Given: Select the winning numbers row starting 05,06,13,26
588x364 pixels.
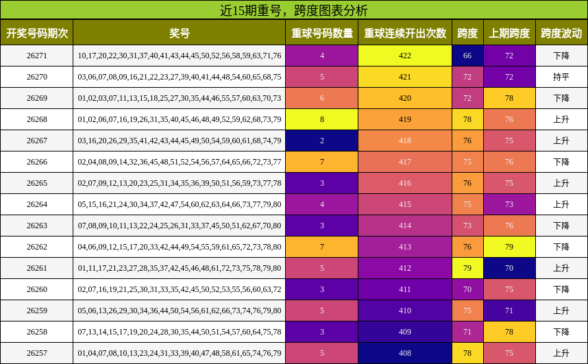Looking at the screenshot, I should pyautogui.click(x=180, y=311).
